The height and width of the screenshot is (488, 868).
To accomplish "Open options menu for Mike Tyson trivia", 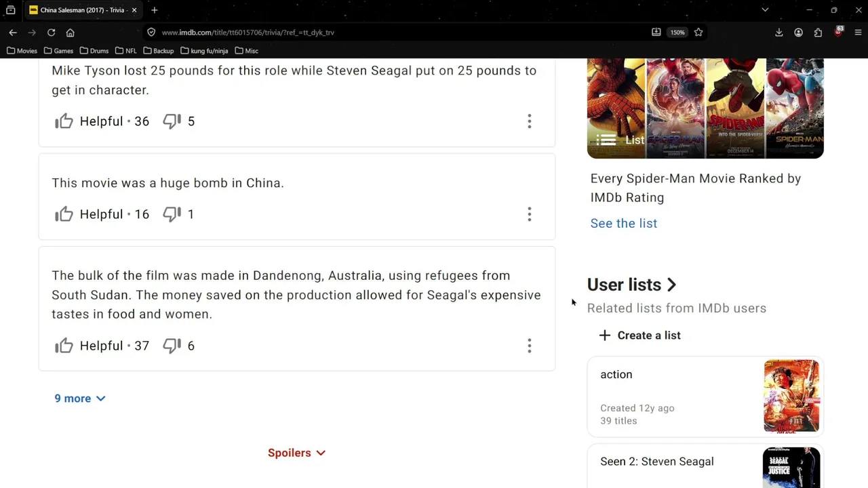I will [530, 121].
